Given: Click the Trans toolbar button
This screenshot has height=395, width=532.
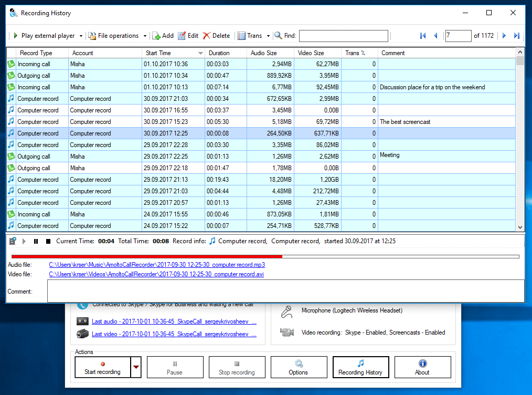Looking at the screenshot, I should coord(250,36).
